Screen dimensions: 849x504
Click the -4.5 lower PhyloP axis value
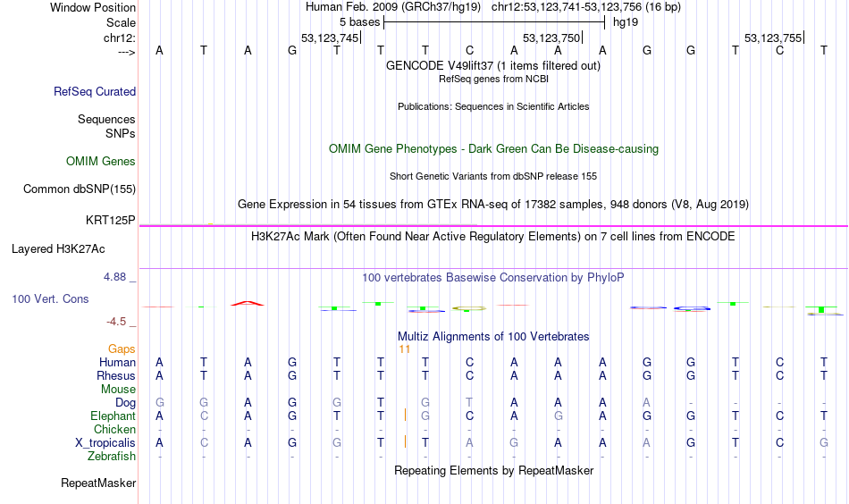[116, 322]
